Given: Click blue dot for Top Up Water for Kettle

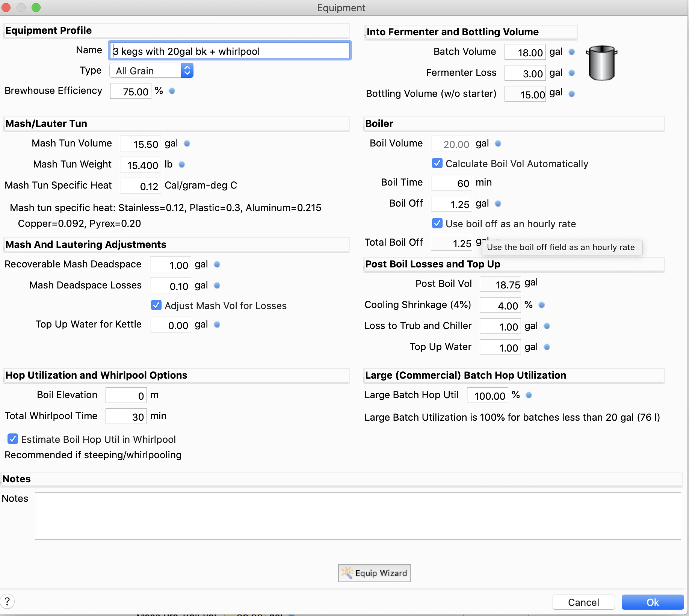Looking at the screenshot, I should tap(217, 325).
